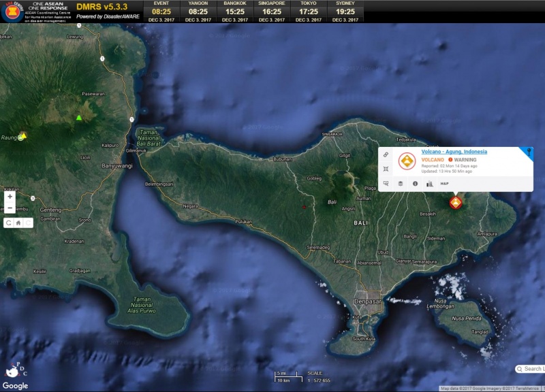Screen dimensions: 545x392
Task: Copy link icon in Agung popup
Action: (x=386, y=154)
